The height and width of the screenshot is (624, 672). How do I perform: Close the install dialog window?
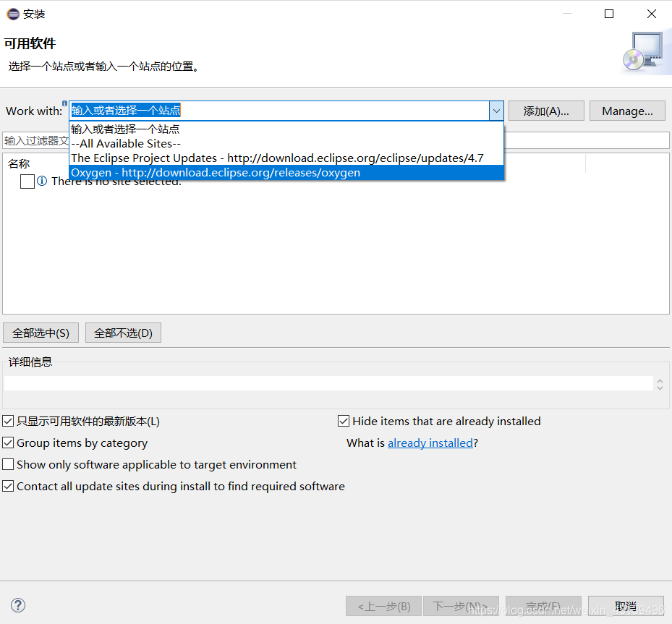[652, 14]
